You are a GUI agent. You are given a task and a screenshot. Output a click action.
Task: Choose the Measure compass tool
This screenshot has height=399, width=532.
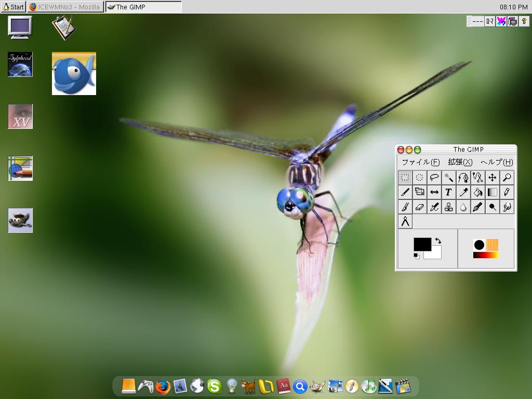pyautogui.click(x=405, y=221)
